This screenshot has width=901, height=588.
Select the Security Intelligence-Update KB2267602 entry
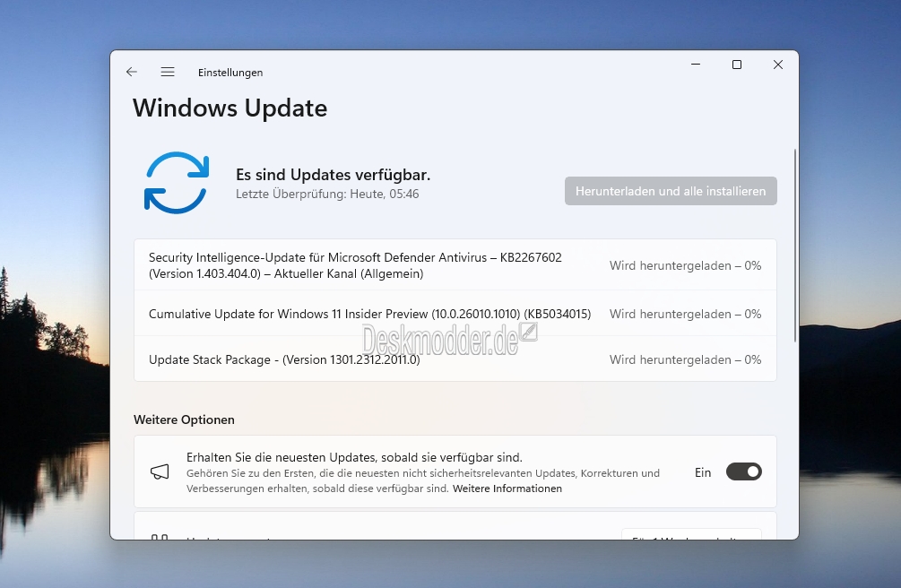[455, 265]
